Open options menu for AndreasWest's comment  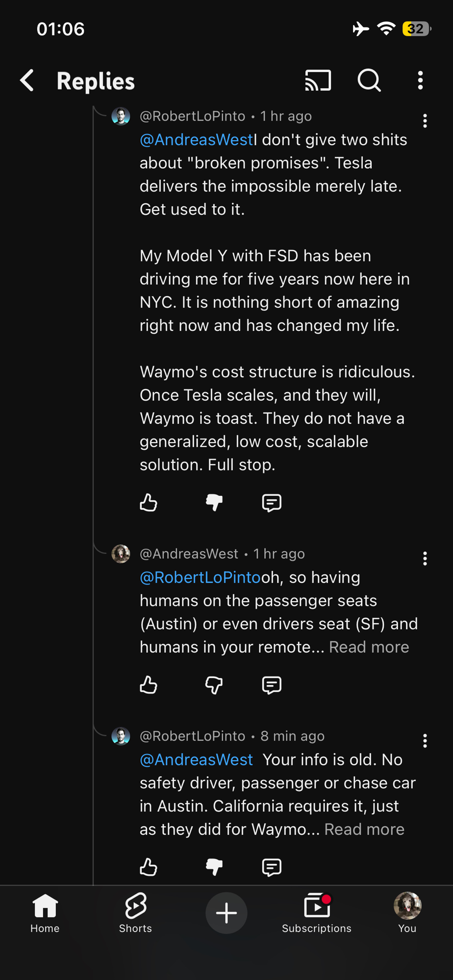(x=425, y=559)
